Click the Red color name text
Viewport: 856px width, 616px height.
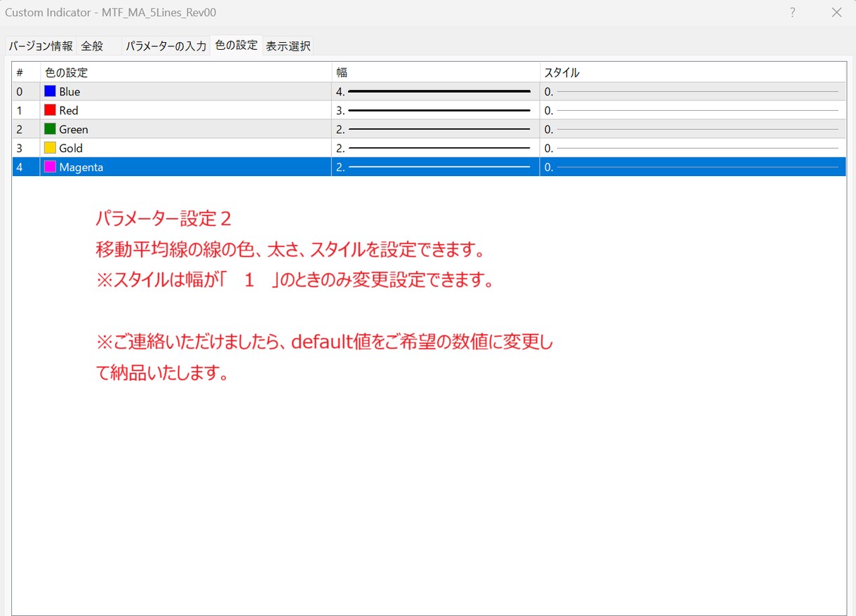pyautogui.click(x=69, y=110)
